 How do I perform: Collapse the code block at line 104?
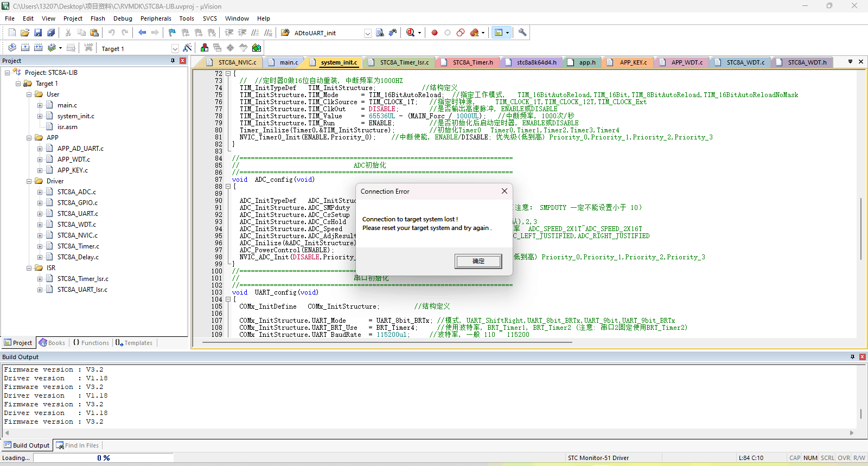click(x=228, y=299)
